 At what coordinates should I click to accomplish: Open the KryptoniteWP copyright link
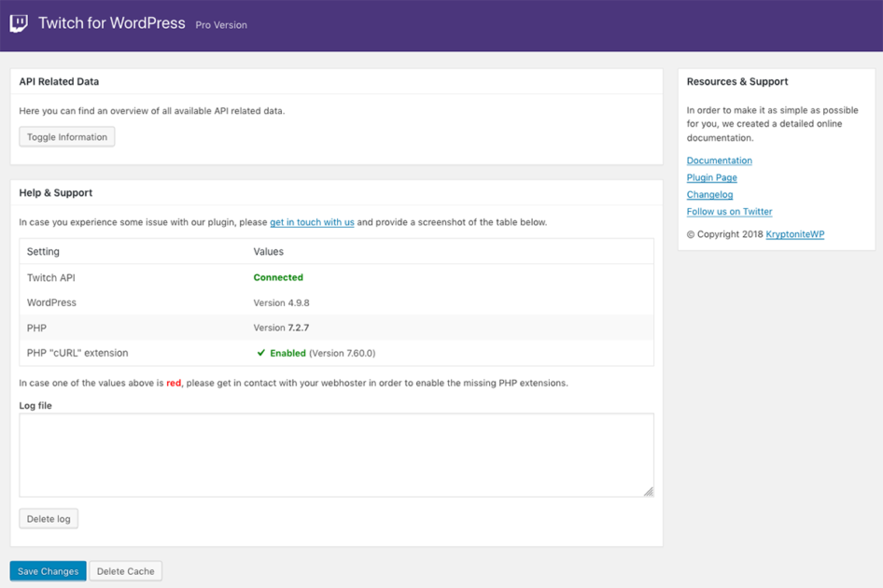(x=794, y=234)
